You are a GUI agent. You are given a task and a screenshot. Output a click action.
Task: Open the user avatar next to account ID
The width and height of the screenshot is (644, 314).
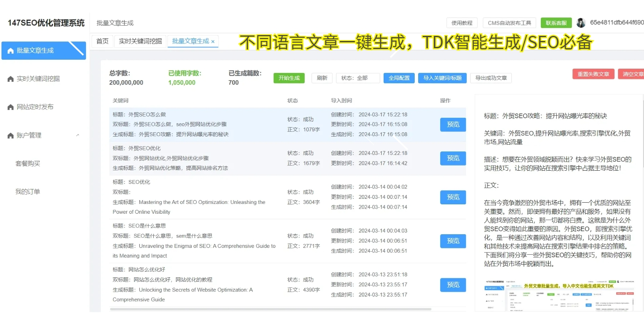tap(581, 22)
